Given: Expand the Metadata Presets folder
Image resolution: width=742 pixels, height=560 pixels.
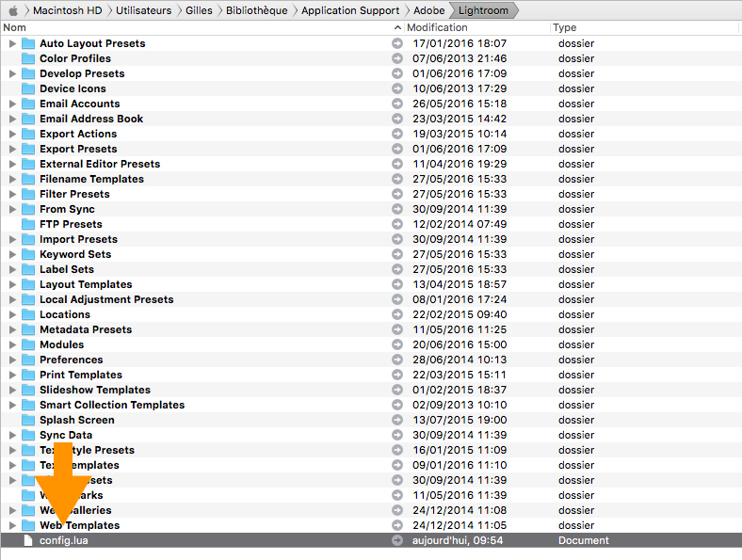Looking at the screenshot, I should 12,329.
